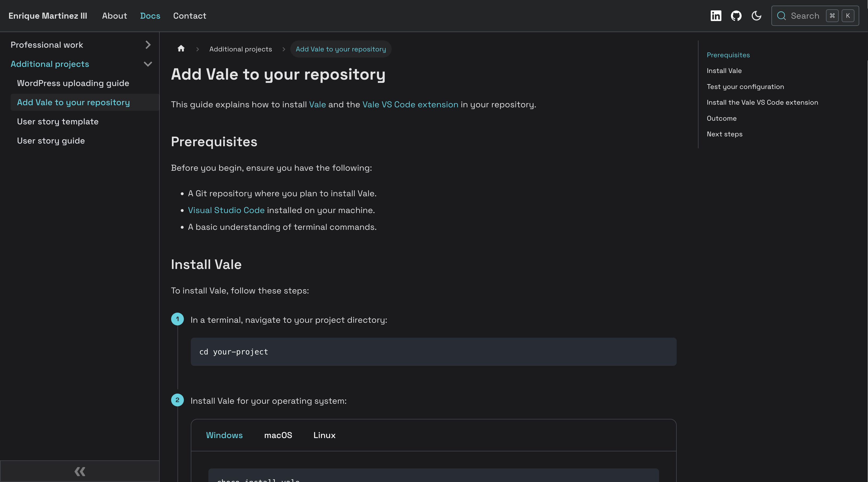The image size is (868, 482).
Task: Switch to the Linux tab
Action: pyautogui.click(x=324, y=435)
